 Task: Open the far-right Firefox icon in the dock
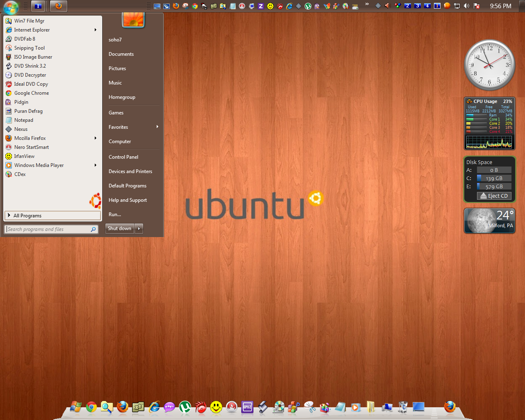(450, 407)
